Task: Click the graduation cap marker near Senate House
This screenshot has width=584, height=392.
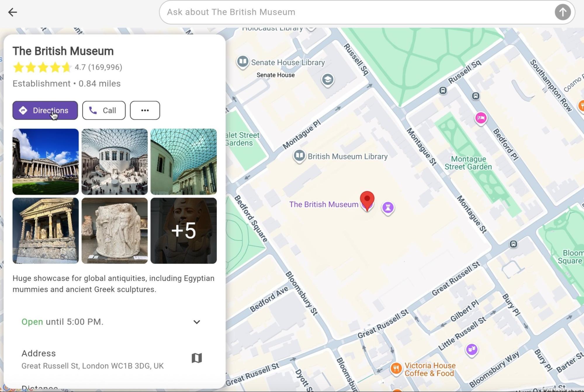Action: (x=328, y=79)
